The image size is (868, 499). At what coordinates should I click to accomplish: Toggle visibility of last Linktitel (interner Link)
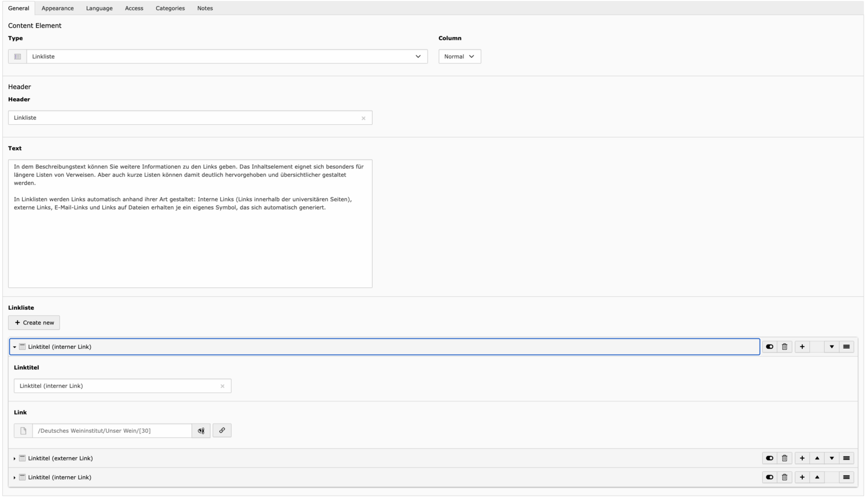coord(769,477)
